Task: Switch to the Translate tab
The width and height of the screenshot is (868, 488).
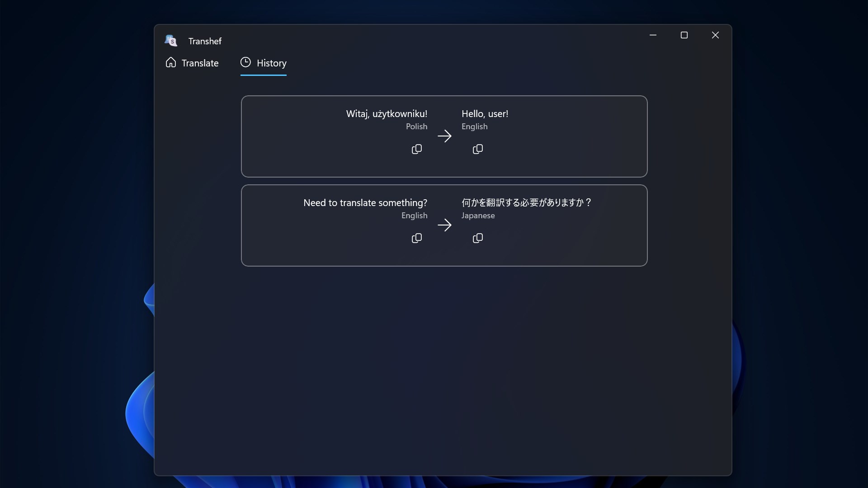Action: tap(200, 63)
